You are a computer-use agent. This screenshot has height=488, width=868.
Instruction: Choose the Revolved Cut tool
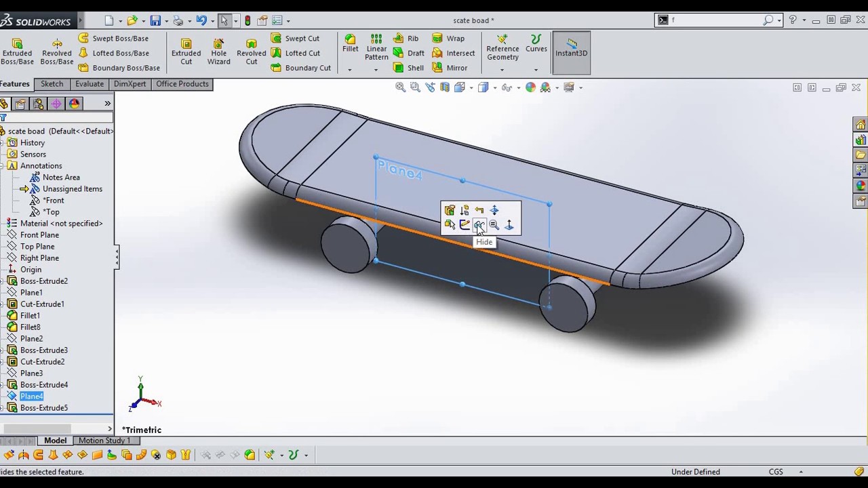point(251,51)
